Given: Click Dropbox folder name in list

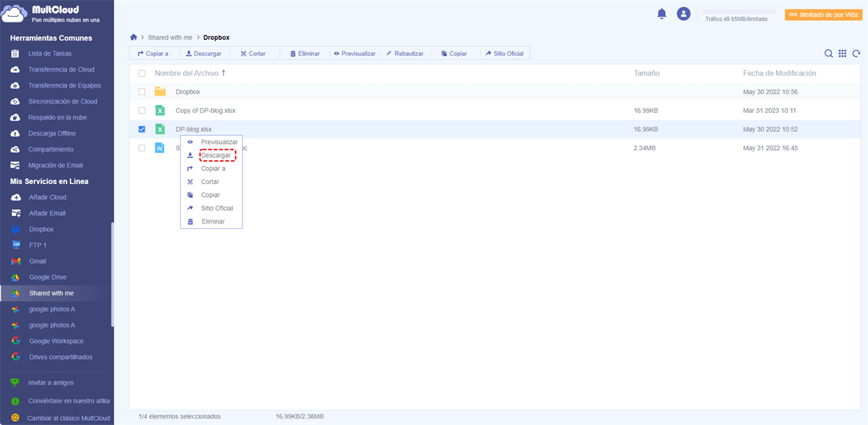Looking at the screenshot, I should [x=188, y=92].
